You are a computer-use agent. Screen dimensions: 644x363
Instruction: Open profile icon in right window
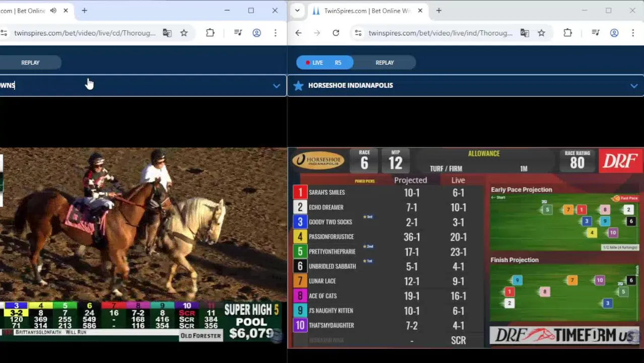[614, 33]
